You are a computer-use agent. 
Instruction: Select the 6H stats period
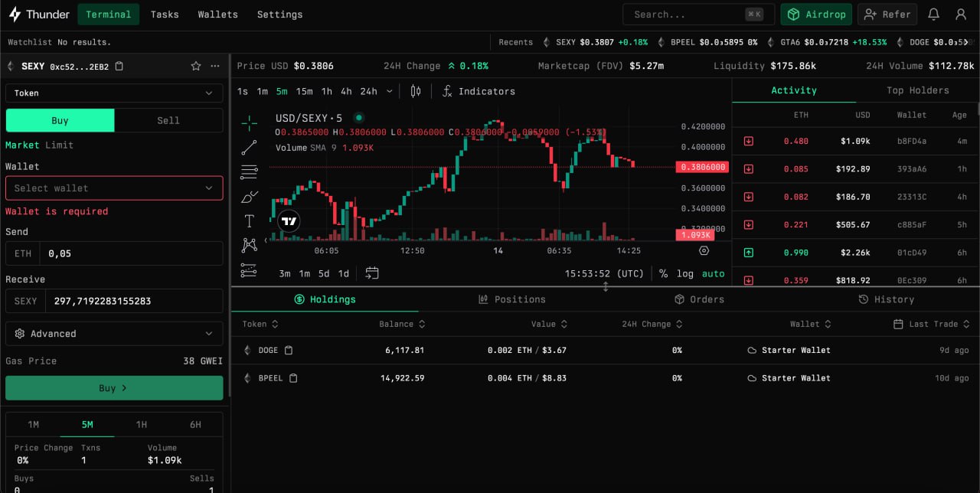(x=196, y=424)
